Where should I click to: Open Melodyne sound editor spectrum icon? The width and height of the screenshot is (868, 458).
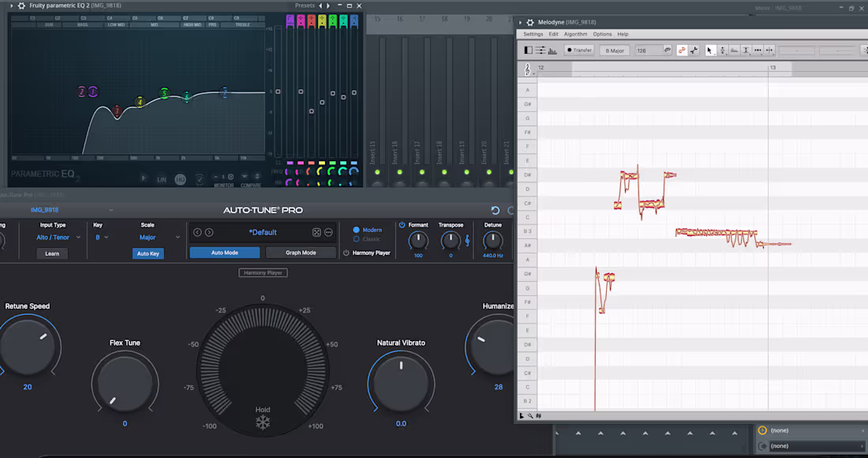(x=552, y=51)
